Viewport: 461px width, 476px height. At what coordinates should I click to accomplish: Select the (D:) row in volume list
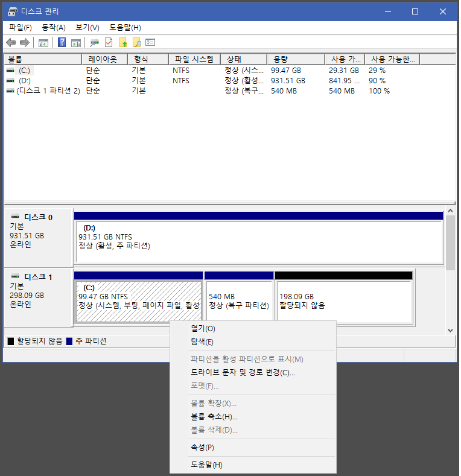pos(25,81)
